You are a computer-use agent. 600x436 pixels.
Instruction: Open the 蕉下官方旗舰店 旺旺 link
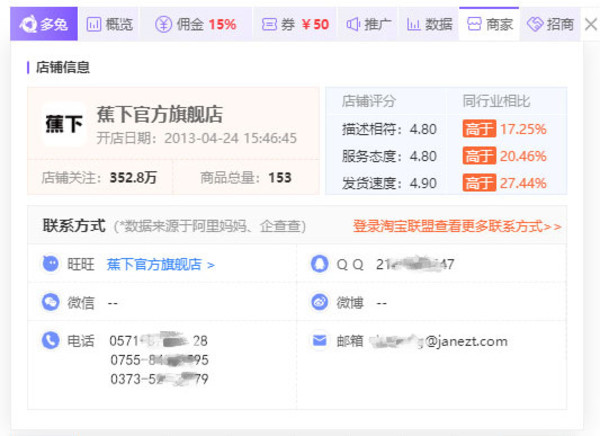click(x=160, y=265)
